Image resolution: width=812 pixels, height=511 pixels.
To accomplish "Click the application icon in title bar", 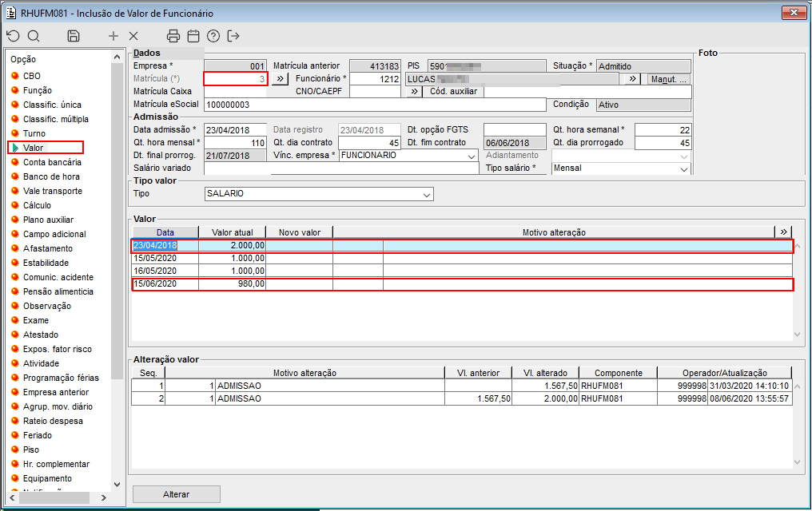I will click(11, 13).
